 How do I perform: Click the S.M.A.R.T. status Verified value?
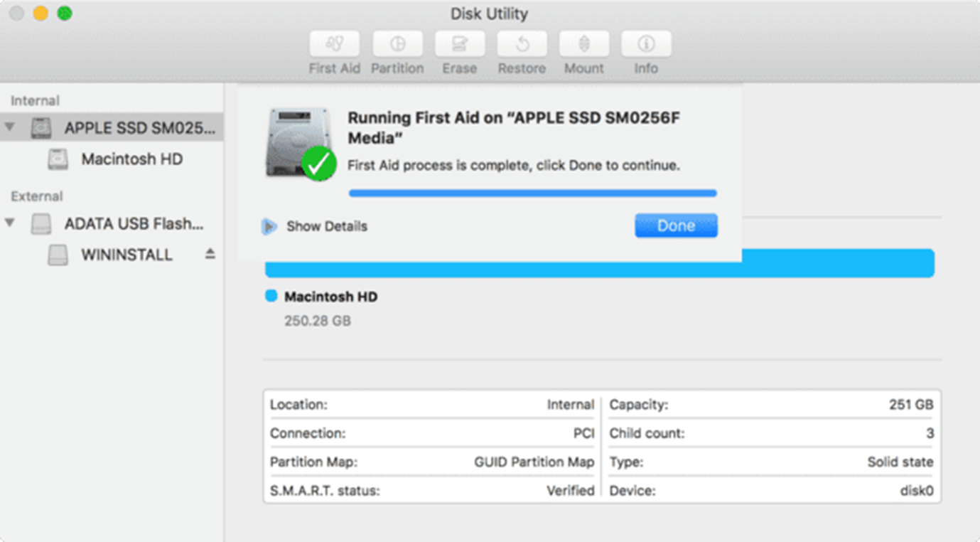571,491
